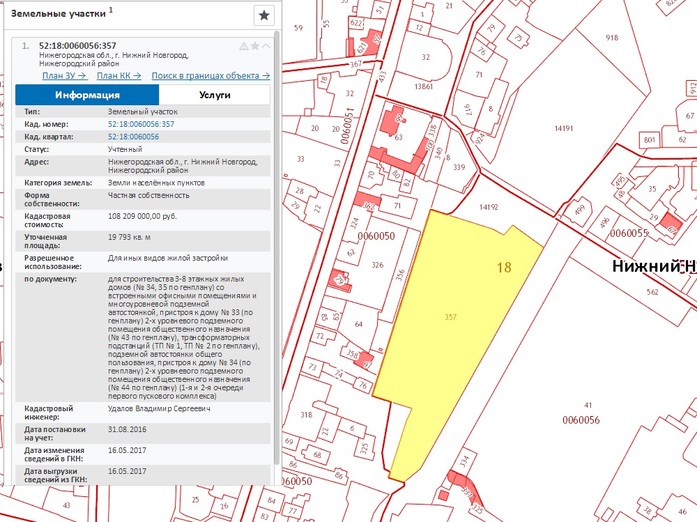Click the result title 52:18:0060056:357

pyautogui.click(x=77, y=46)
